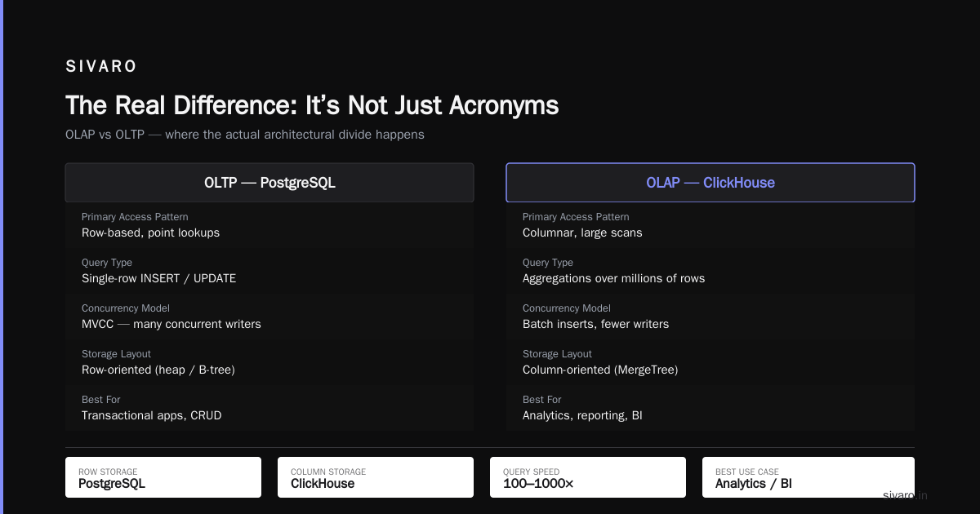
Task: Click 'Column-oriented (MergeTree)' text
Action: (x=600, y=370)
